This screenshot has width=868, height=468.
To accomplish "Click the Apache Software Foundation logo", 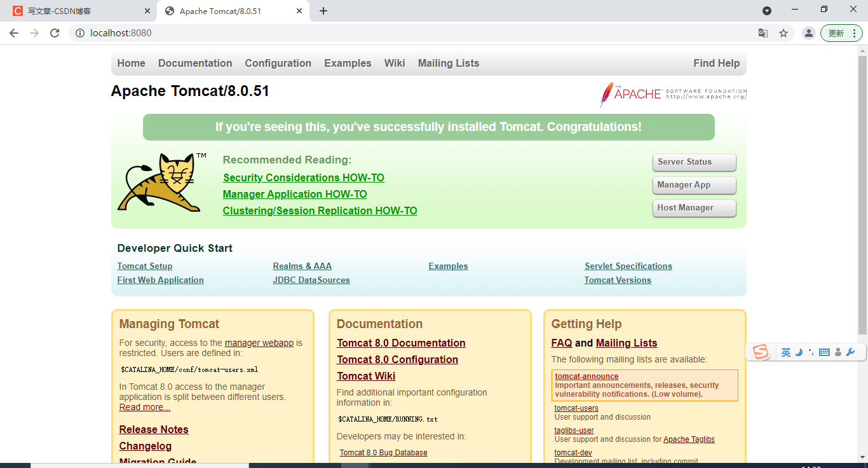I will click(x=673, y=95).
